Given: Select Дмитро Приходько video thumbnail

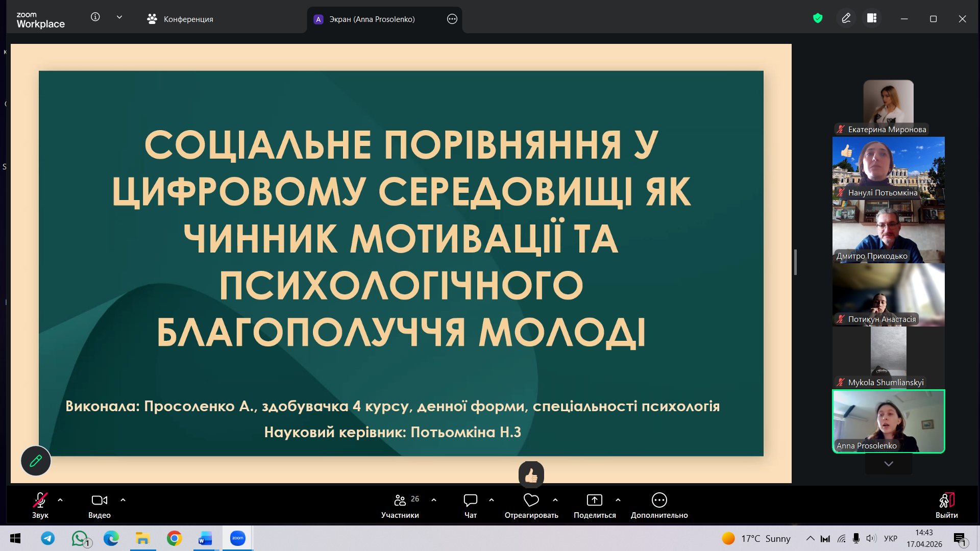Looking at the screenshot, I should point(888,232).
